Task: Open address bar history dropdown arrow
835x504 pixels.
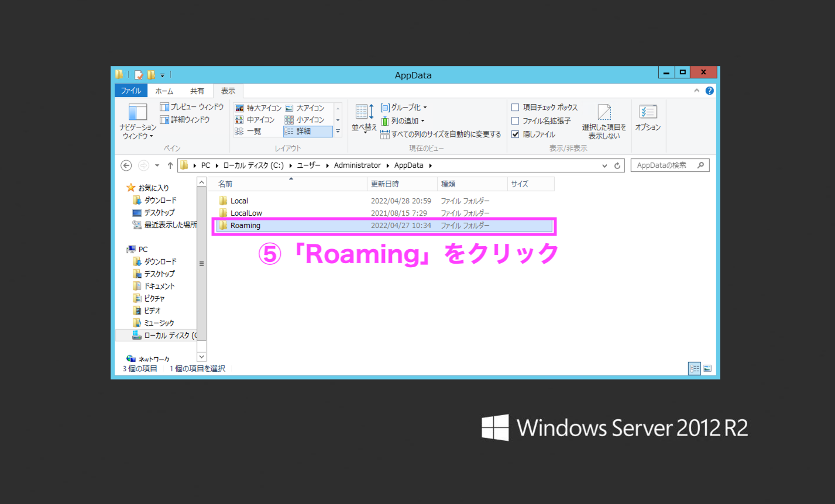Action: [x=604, y=165]
